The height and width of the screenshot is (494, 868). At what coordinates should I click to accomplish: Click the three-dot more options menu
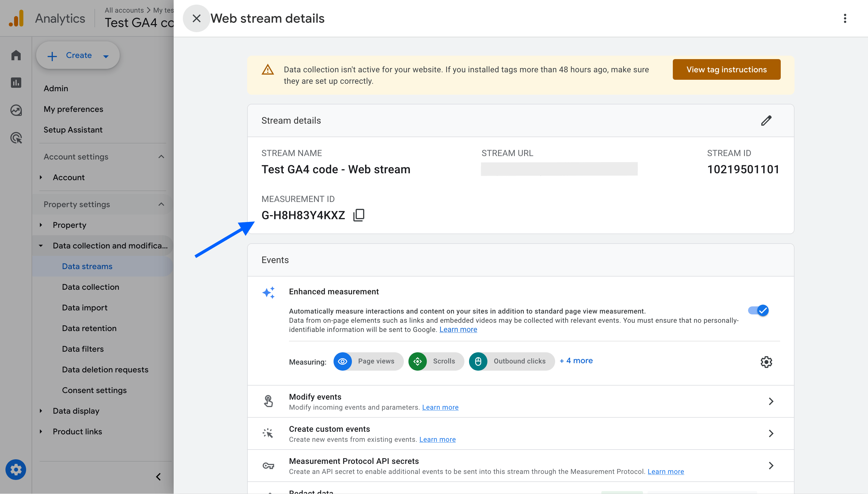click(845, 18)
